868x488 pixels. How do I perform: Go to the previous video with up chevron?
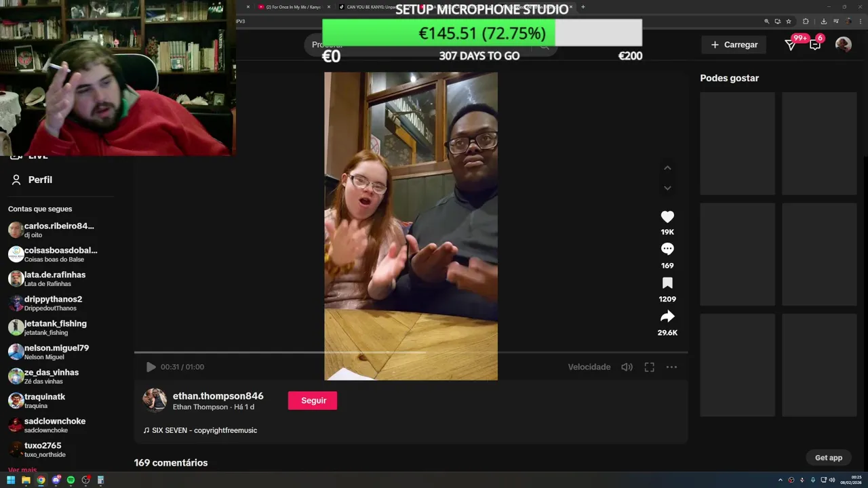pyautogui.click(x=667, y=168)
